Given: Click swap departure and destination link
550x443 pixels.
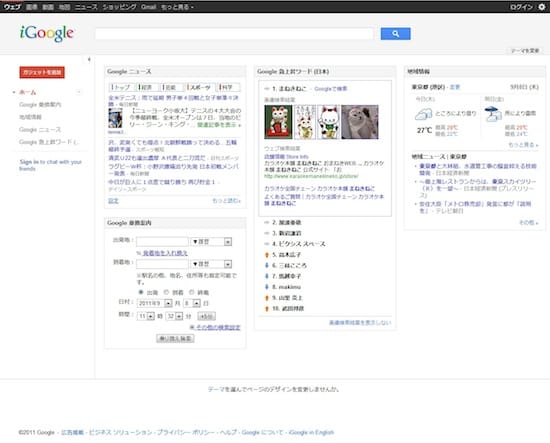Looking at the screenshot, I should pyautogui.click(x=165, y=253).
